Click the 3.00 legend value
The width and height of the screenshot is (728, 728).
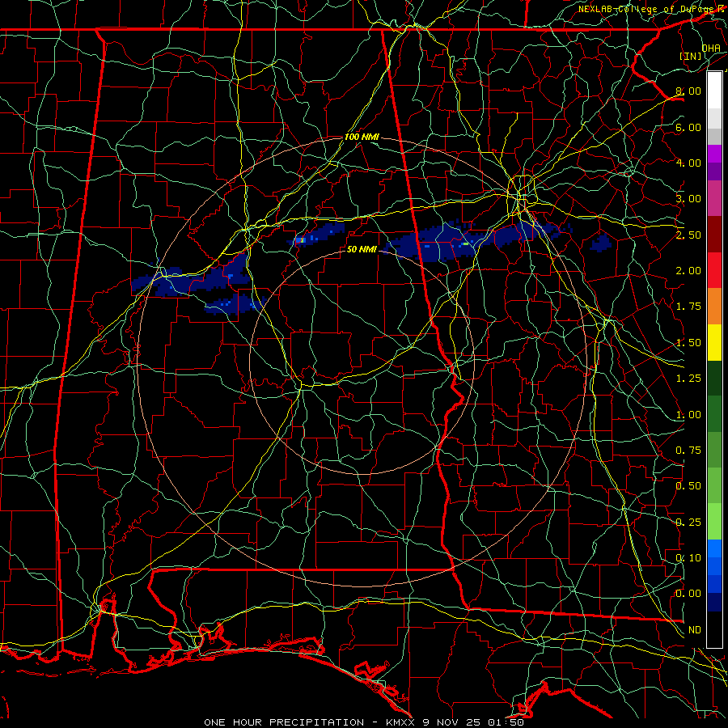pyautogui.click(x=688, y=199)
